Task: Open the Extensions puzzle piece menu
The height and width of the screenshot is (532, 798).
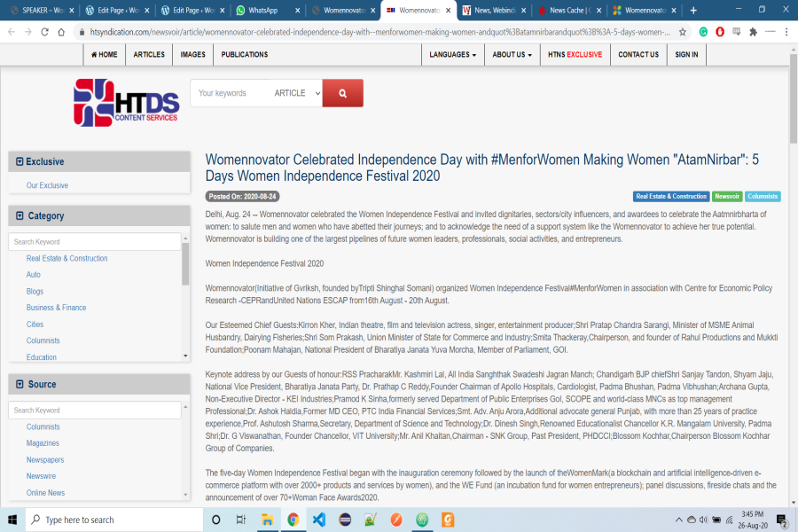Action: [753, 32]
